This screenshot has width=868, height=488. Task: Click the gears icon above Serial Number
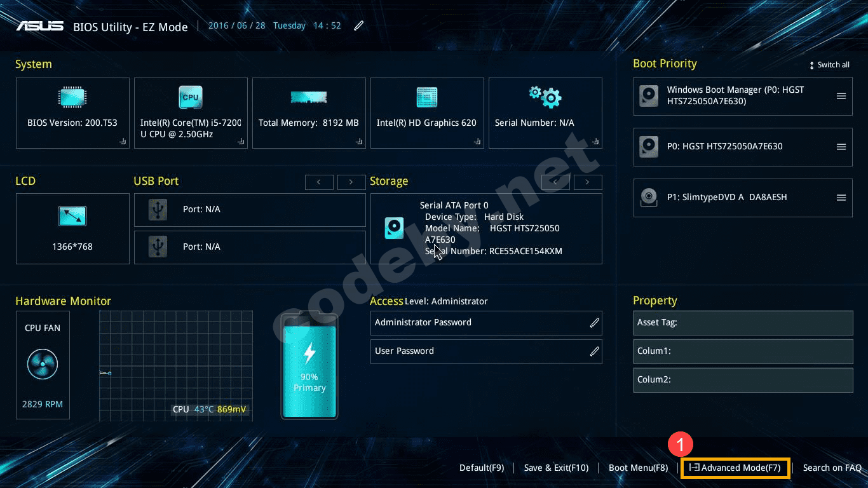click(545, 97)
